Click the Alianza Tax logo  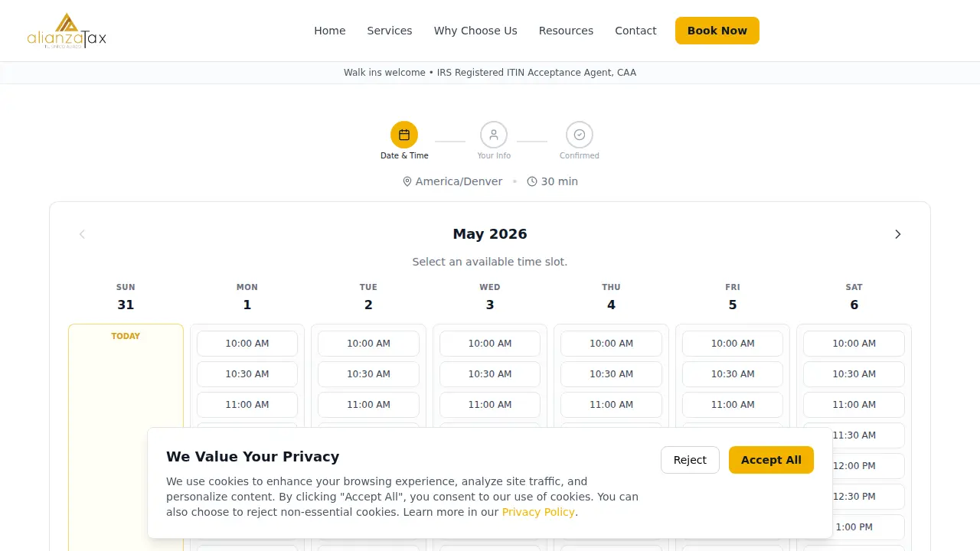coord(67,31)
